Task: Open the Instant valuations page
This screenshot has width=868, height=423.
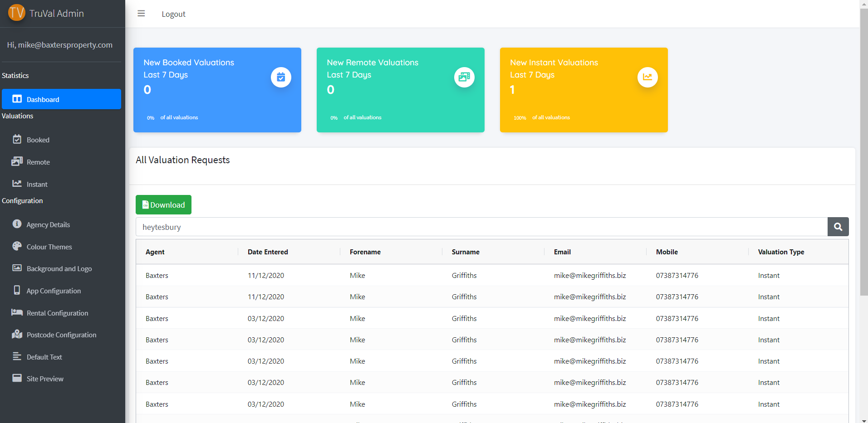Action: point(61,184)
